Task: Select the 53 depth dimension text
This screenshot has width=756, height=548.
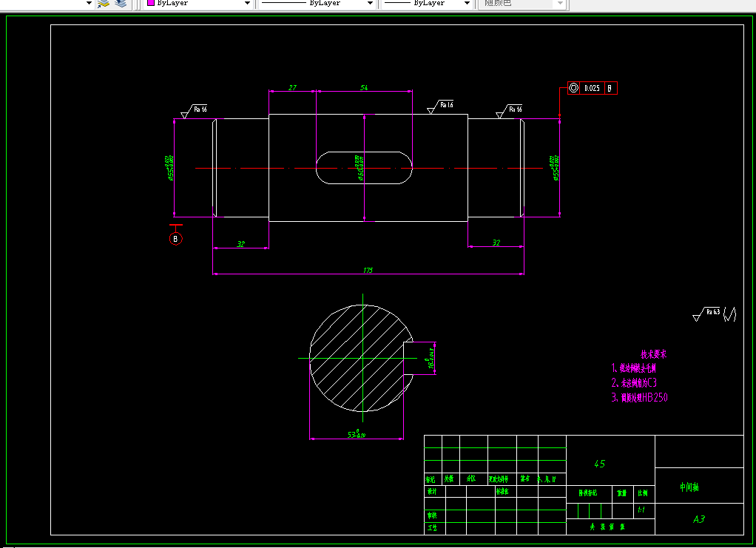Action: 357,434
